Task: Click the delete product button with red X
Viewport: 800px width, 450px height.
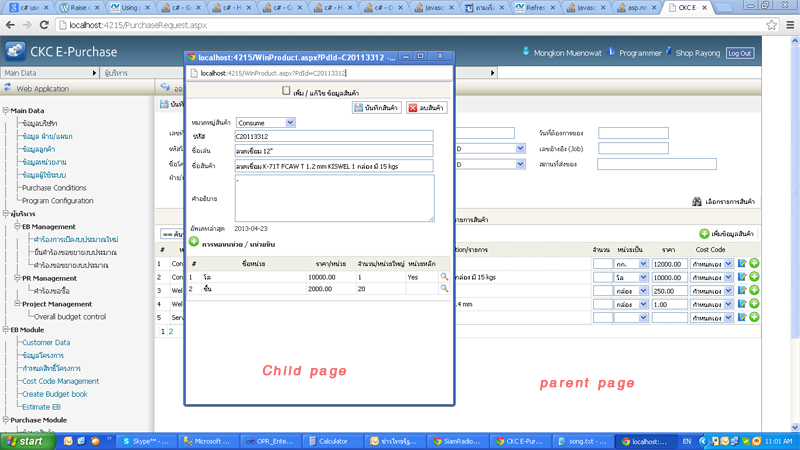Action: tap(427, 108)
